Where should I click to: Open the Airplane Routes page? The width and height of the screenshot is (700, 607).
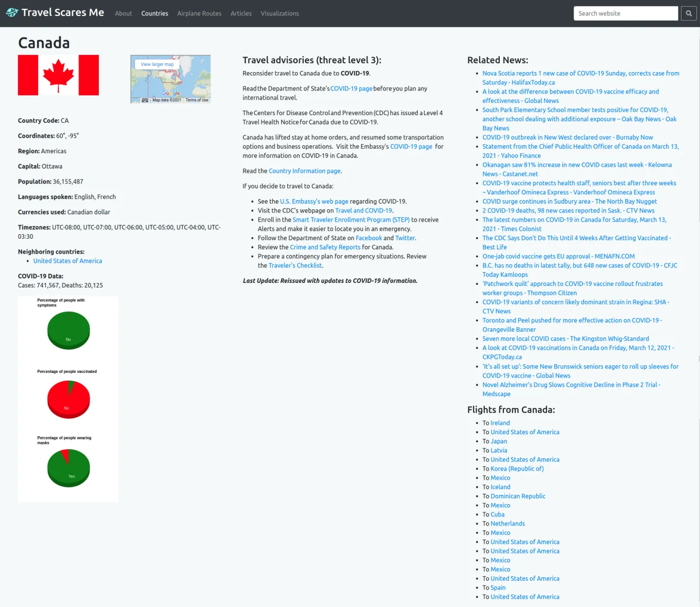click(199, 13)
